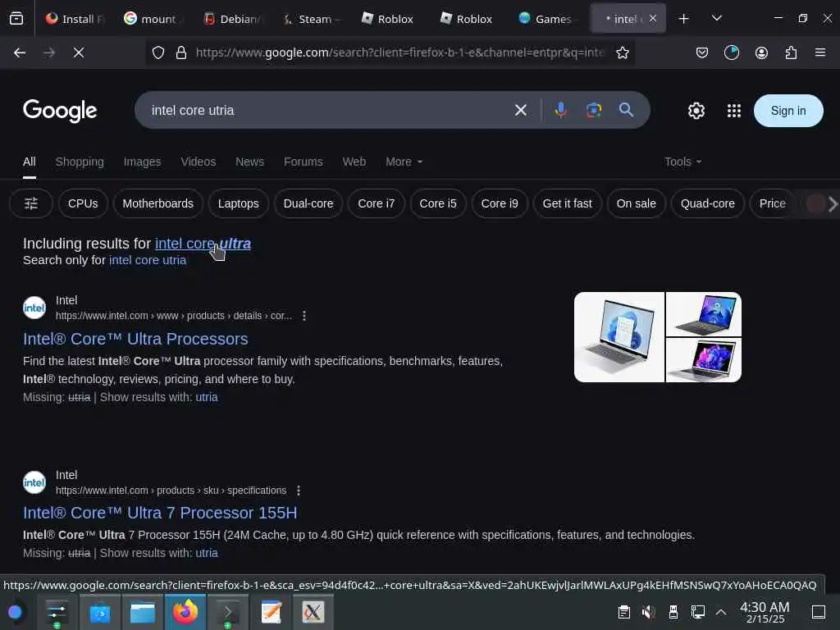Show hidden system tray icons arrow
This screenshot has height=630, width=840.
[x=721, y=612]
